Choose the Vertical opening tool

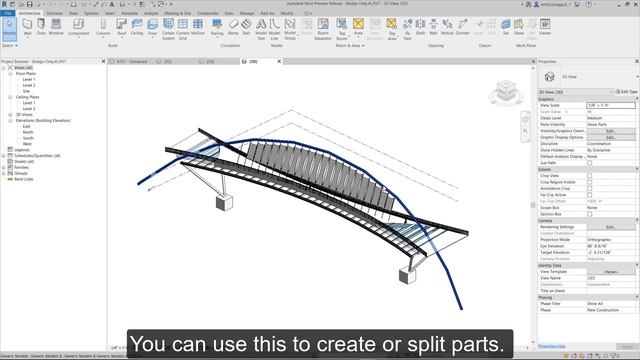[447, 27]
